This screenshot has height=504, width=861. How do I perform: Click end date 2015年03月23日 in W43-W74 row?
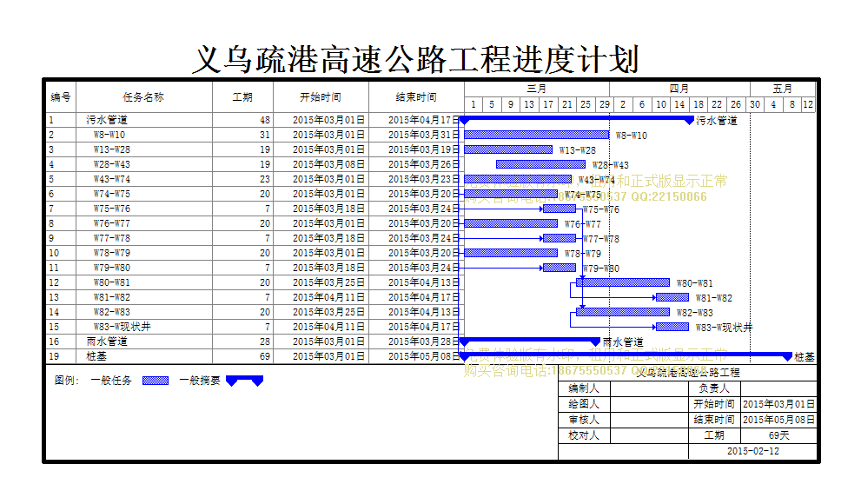(x=423, y=179)
